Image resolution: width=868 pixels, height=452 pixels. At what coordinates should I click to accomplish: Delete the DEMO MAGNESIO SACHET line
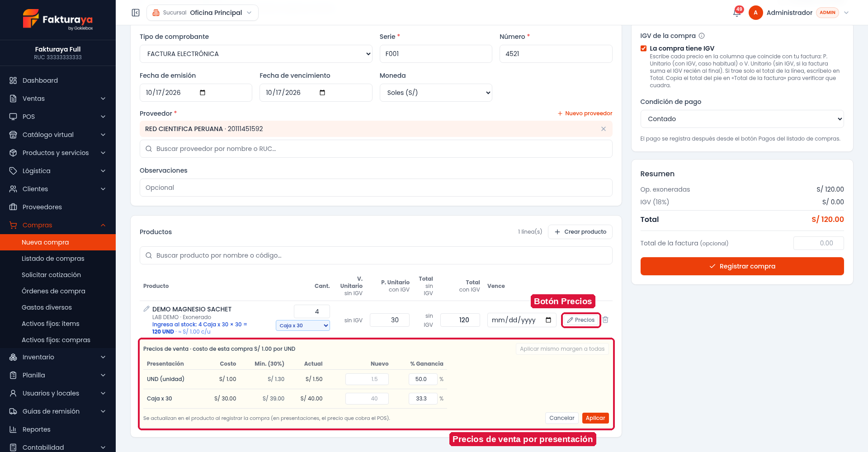tap(605, 320)
